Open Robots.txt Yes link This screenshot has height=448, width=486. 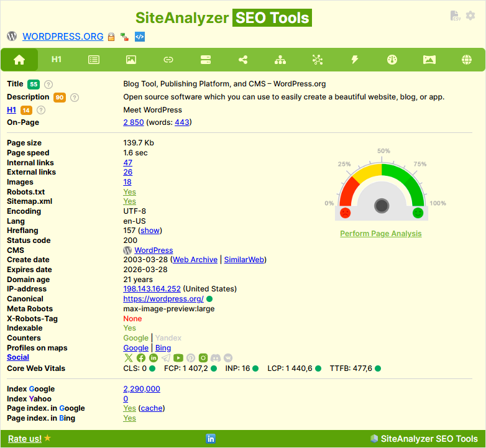pos(129,192)
